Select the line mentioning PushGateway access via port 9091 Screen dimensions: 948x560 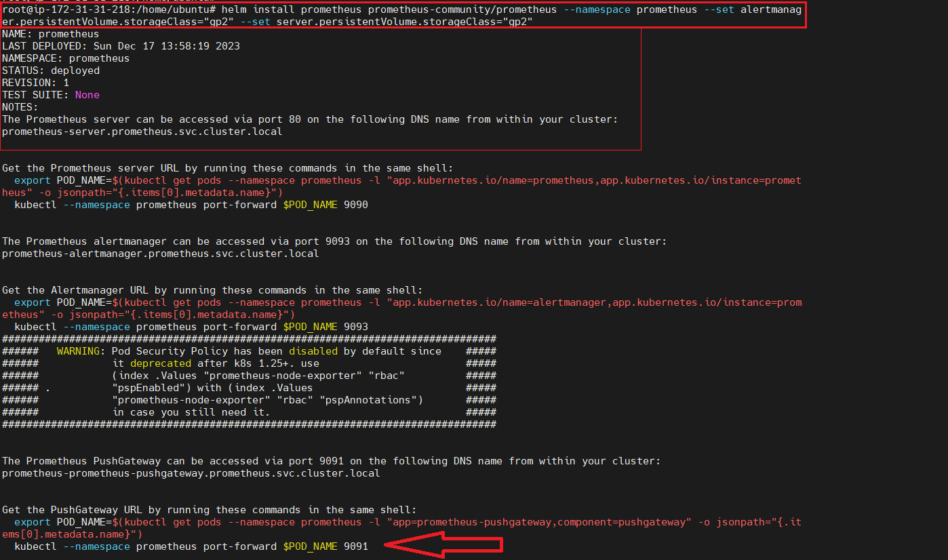pos(331,461)
